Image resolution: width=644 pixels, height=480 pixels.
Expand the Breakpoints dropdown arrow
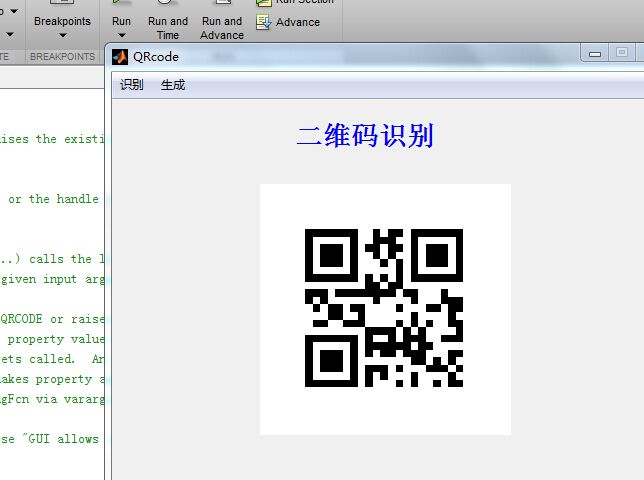click(x=62, y=36)
